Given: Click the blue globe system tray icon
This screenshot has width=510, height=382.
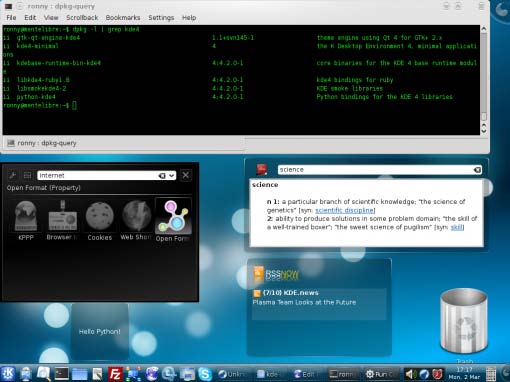Looking at the screenshot, I should [x=424, y=374].
